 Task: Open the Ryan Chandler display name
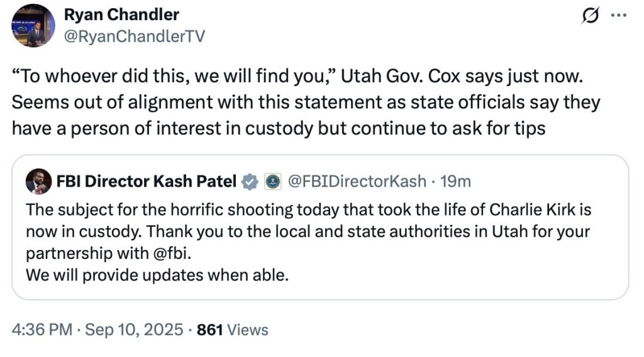(x=121, y=14)
